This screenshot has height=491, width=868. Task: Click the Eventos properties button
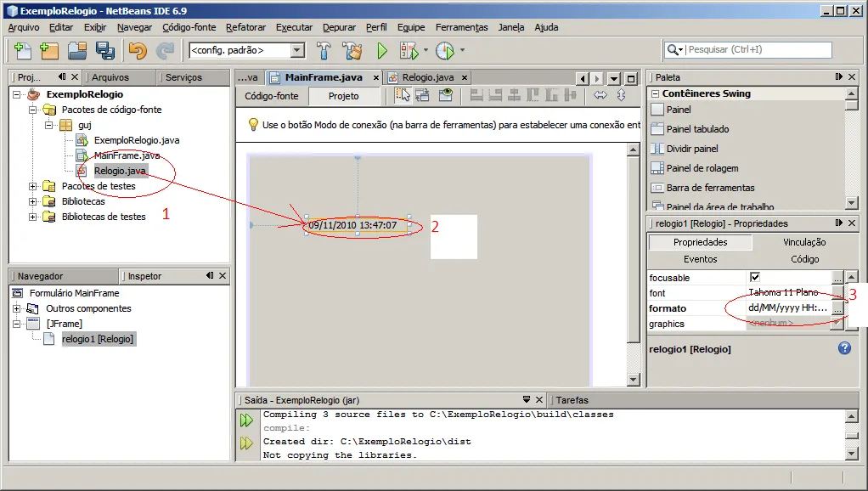701,259
